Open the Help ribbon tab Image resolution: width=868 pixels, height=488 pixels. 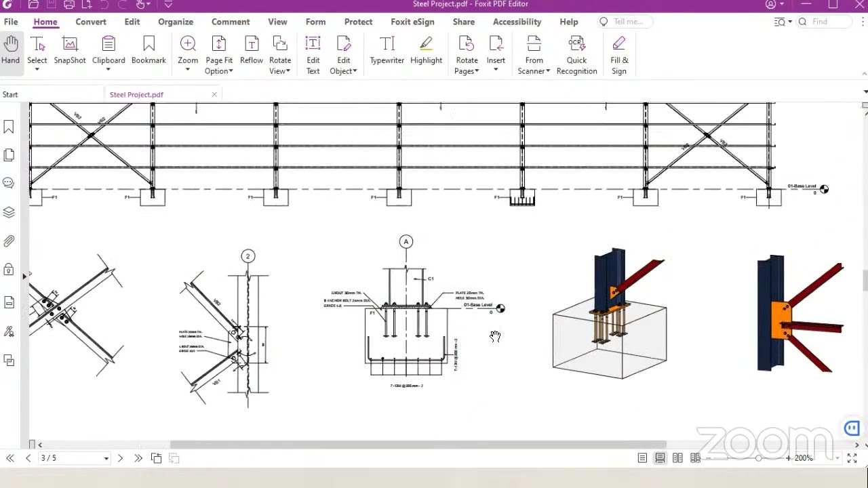569,22
